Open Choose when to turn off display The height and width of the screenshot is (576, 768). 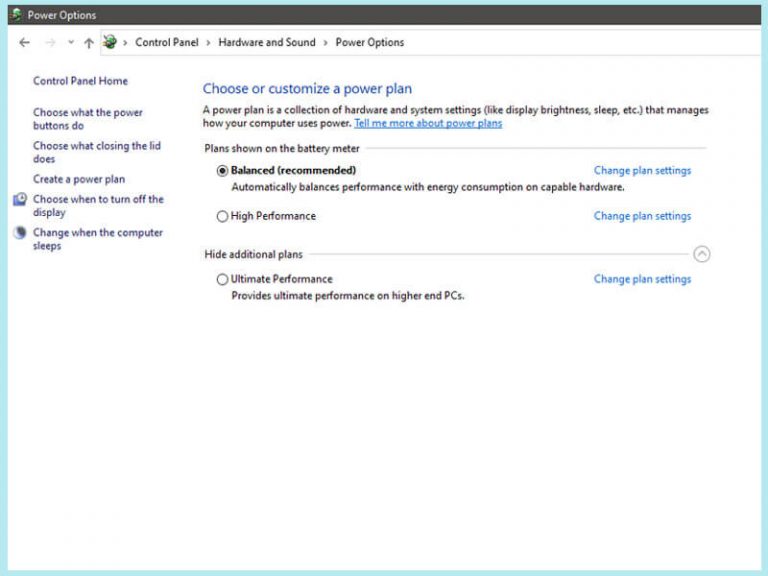[98, 206]
